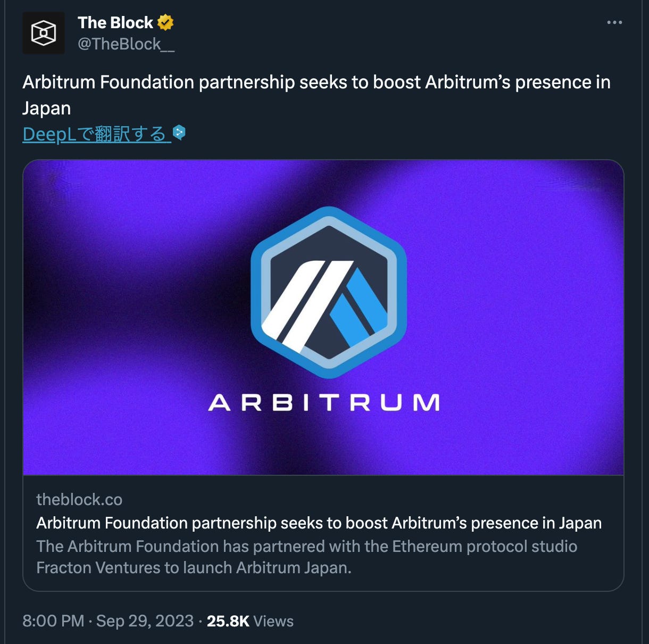The height and width of the screenshot is (644, 649).
Task: Open The Block's profile avatar
Action: point(44,33)
